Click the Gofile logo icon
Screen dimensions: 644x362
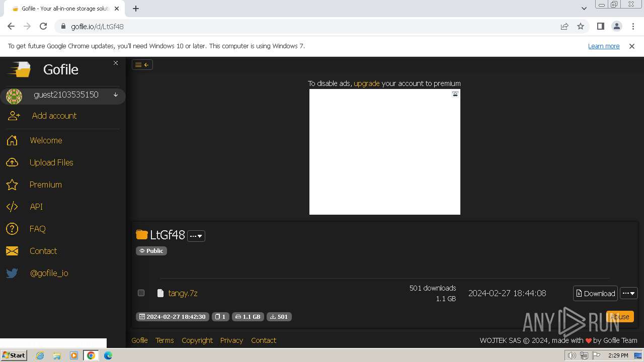click(x=20, y=69)
